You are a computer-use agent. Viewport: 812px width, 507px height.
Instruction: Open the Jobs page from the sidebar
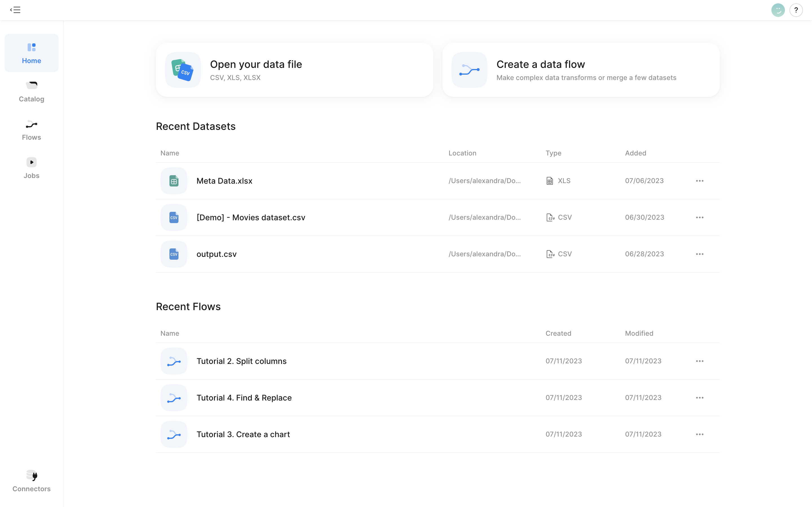coord(32,168)
